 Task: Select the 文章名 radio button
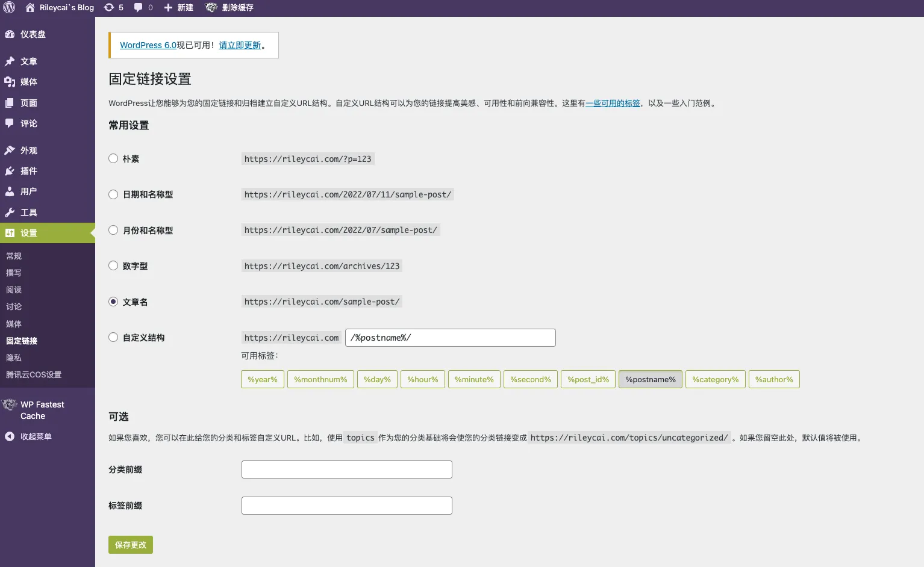(113, 302)
